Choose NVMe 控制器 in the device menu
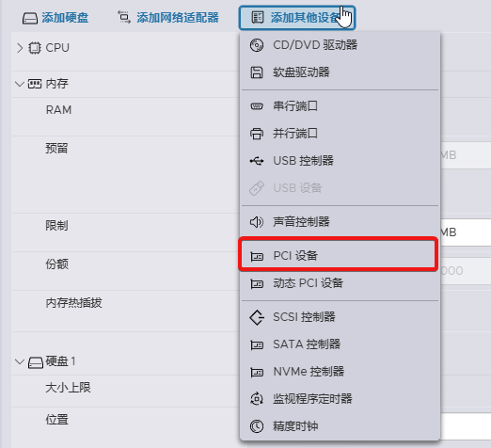Viewport: 491px width, 448px height. click(340, 372)
